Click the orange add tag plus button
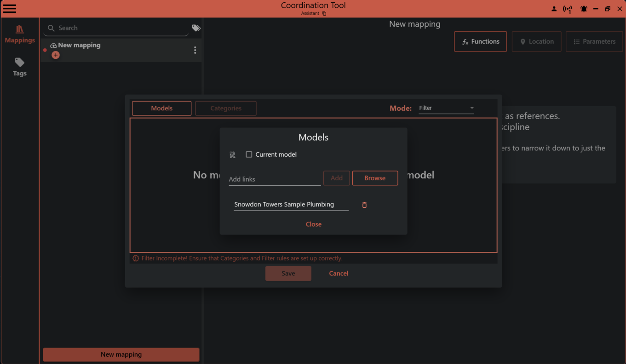 pyautogui.click(x=56, y=55)
